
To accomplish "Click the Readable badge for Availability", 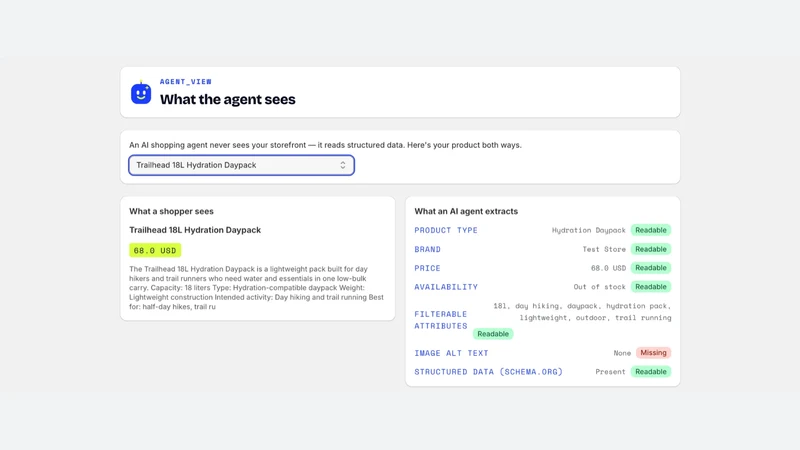I will click(x=651, y=287).
